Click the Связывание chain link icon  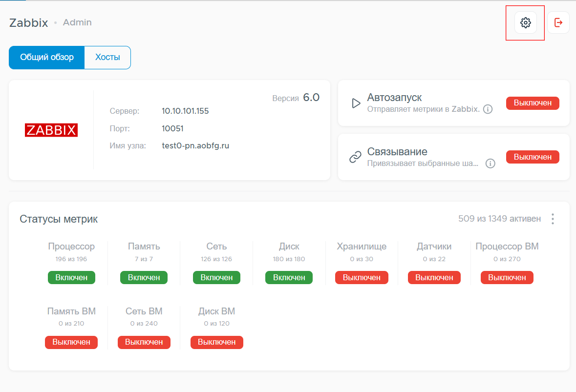355,157
